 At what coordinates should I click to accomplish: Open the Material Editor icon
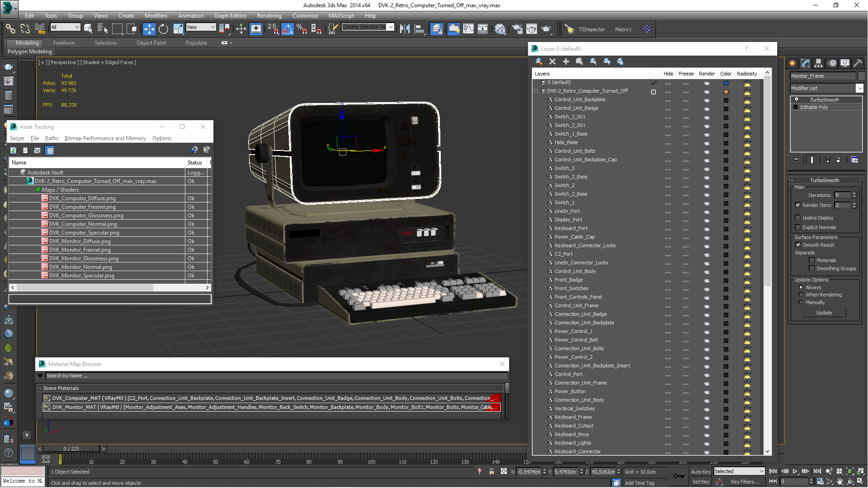point(500,29)
